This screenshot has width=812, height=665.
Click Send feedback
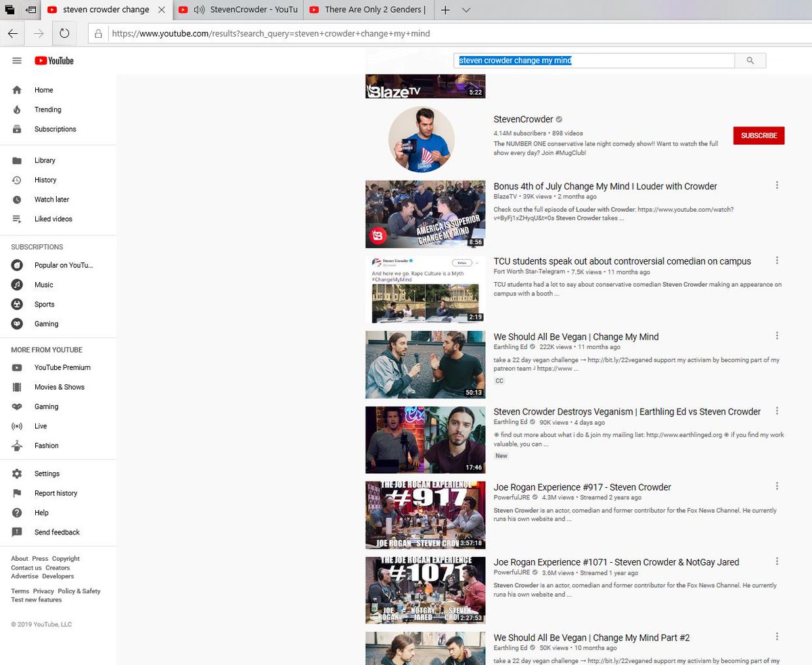coord(58,532)
